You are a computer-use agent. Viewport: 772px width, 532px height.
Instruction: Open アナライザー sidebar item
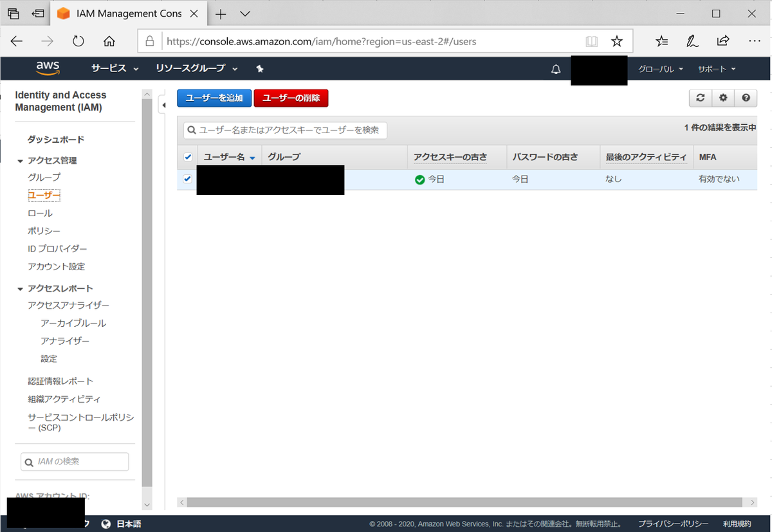tap(65, 341)
